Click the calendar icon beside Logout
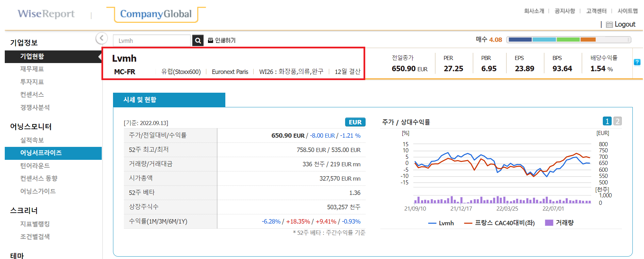644x259 pixels. [609, 24]
